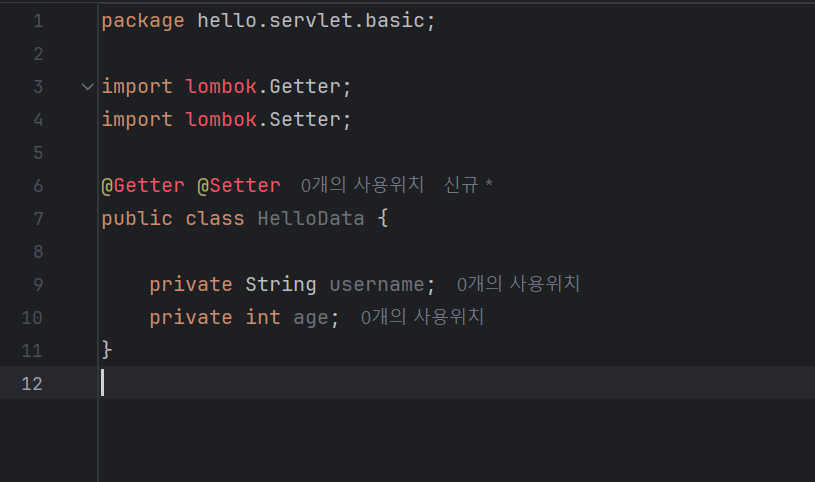The image size is (815, 482).
Task: Click line number 7 in the gutter
Action: click(x=38, y=218)
